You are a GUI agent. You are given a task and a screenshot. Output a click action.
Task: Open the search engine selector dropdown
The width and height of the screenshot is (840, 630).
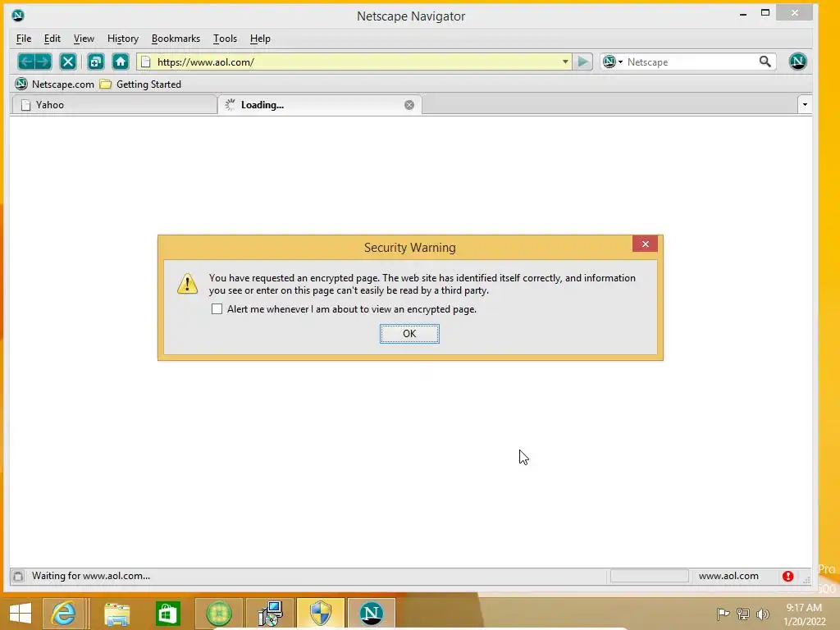pyautogui.click(x=612, y=62)
